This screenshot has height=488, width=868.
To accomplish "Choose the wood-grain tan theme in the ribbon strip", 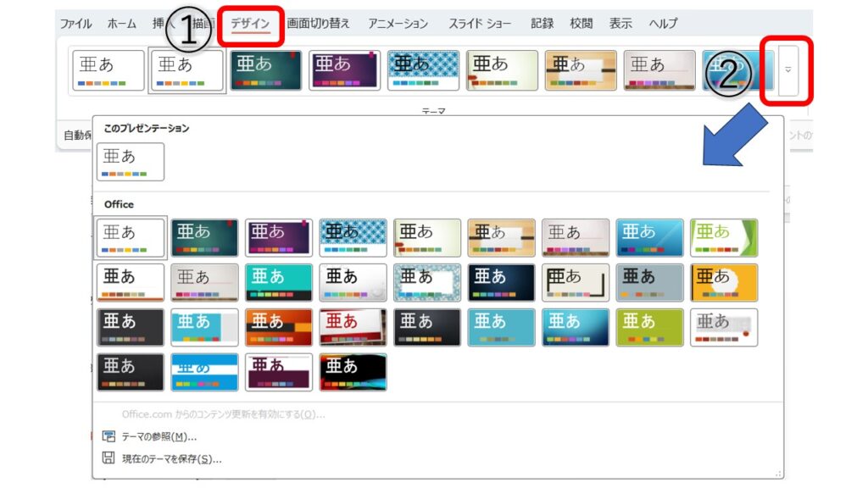I will [580, 70].
